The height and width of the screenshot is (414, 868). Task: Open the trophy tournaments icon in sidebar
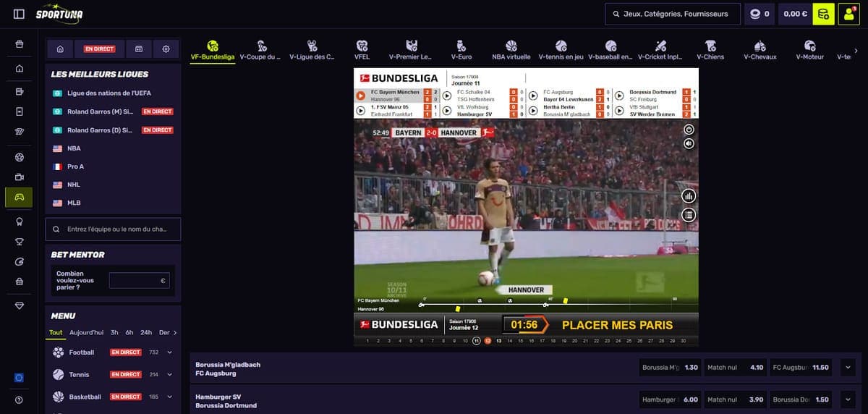click(19, 242)
